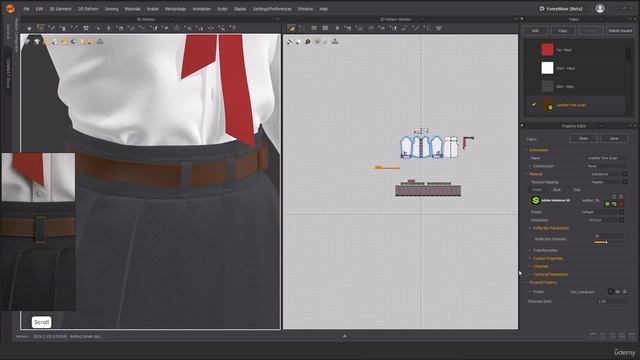
Task: Collapse the Physical Property section
Action: 526,282
